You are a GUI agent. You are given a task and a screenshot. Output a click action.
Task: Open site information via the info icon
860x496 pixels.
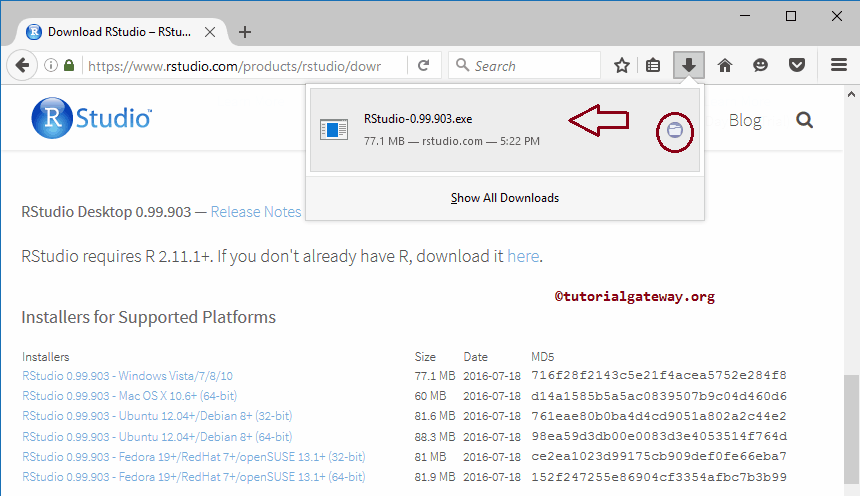pyautogui.click(x=50, y=66)
